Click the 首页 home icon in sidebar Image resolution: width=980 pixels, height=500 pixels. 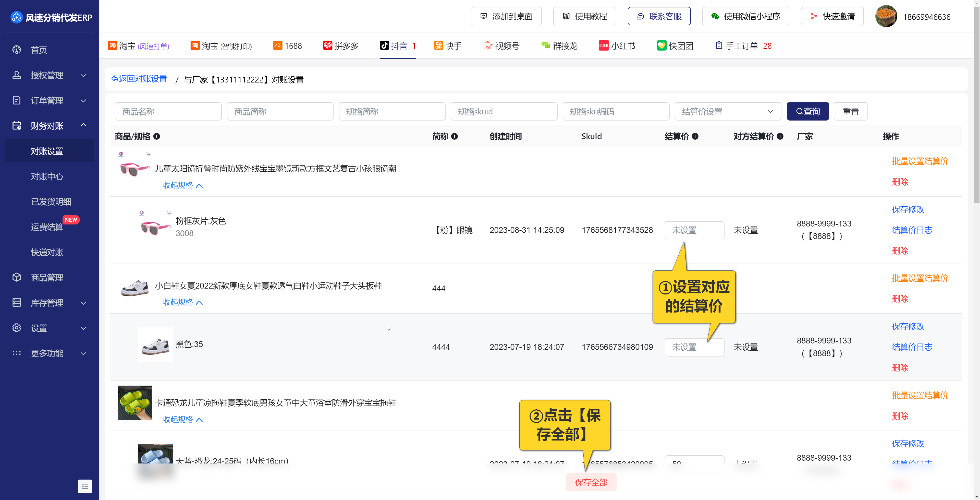coord(16,50)
